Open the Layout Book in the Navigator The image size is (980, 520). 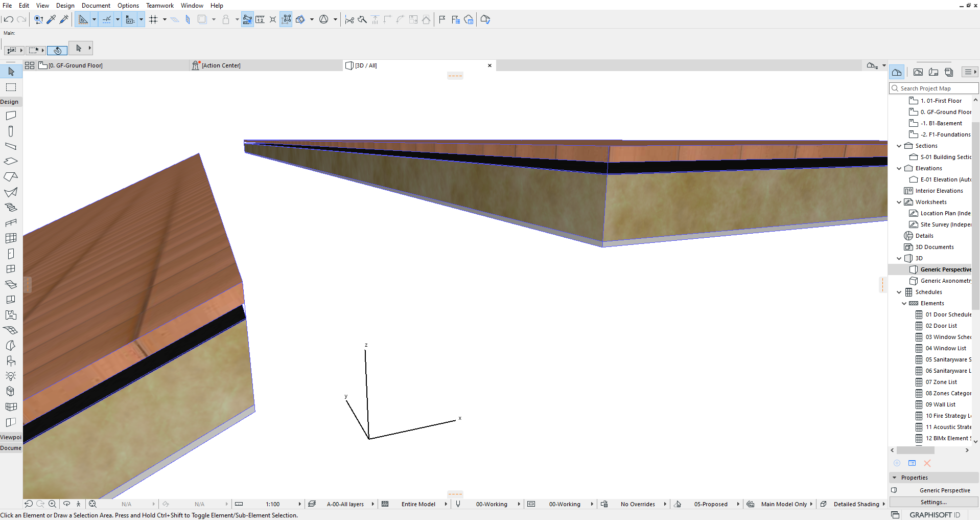point(934,72)
